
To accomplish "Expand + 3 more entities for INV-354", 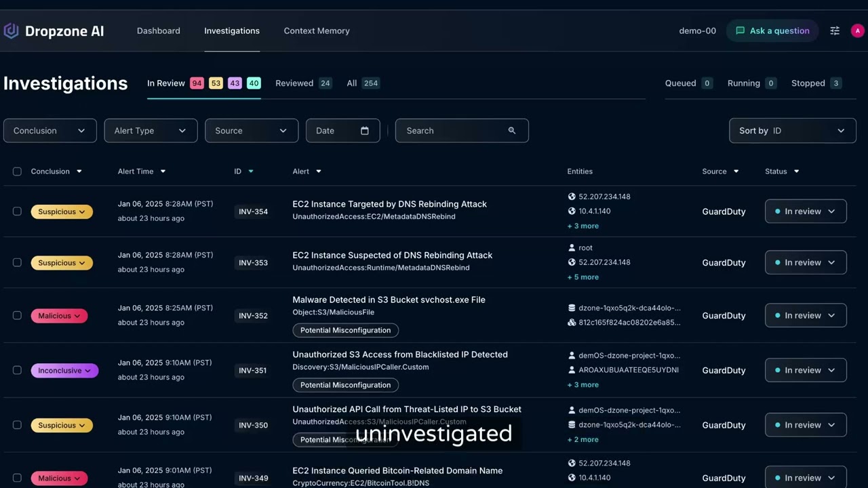I will (x=583, y=226).
